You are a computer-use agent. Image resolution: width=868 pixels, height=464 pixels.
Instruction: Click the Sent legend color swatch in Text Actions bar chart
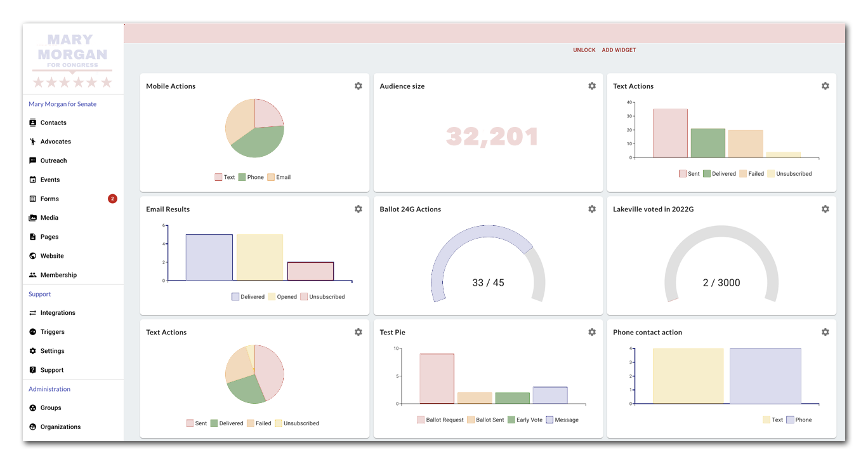[683, 173]
